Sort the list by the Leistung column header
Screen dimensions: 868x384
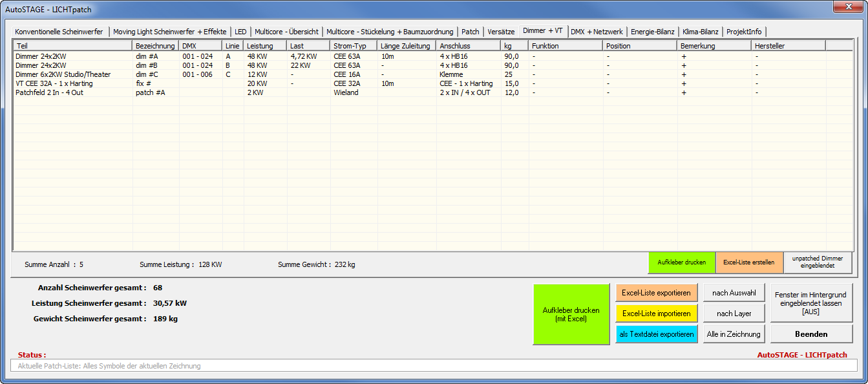265,46
